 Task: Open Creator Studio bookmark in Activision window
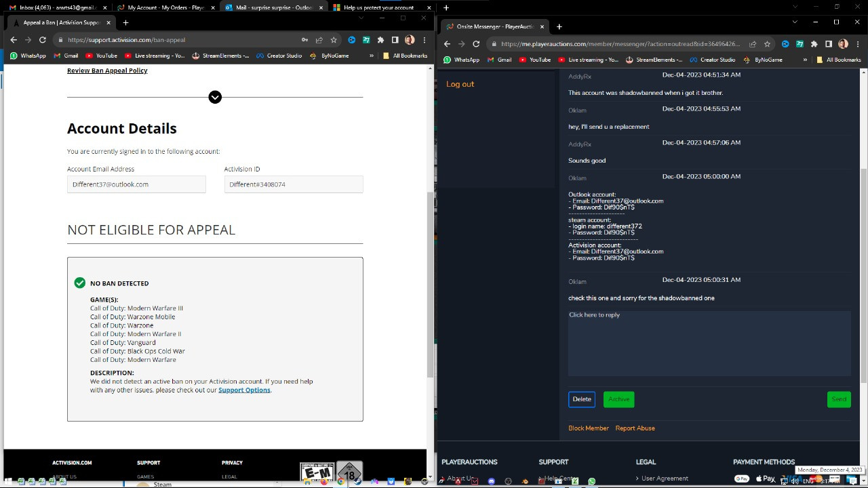[x=279, y=56]
